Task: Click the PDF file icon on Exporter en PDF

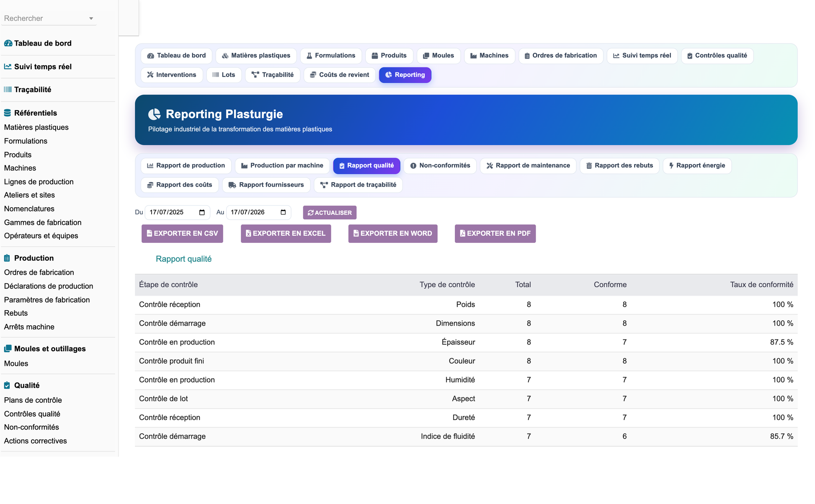Action: [462, 234]
